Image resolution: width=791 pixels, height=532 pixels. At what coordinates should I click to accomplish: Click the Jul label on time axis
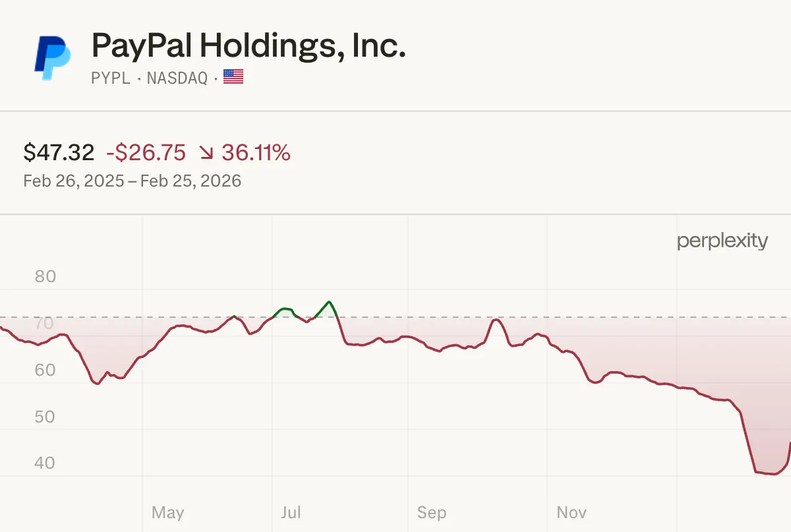pyautogui.click(x=291, y=512)
